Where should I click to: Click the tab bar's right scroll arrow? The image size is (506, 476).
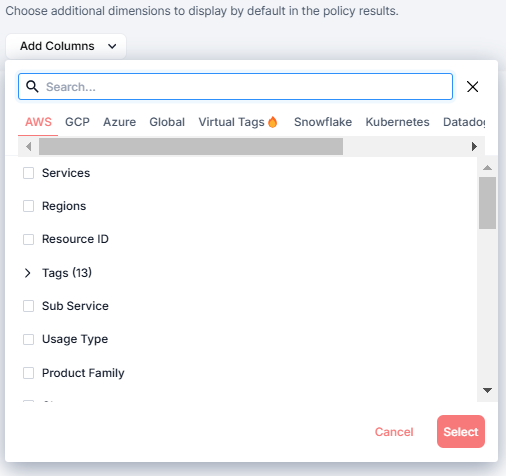[x=474, y=146]
